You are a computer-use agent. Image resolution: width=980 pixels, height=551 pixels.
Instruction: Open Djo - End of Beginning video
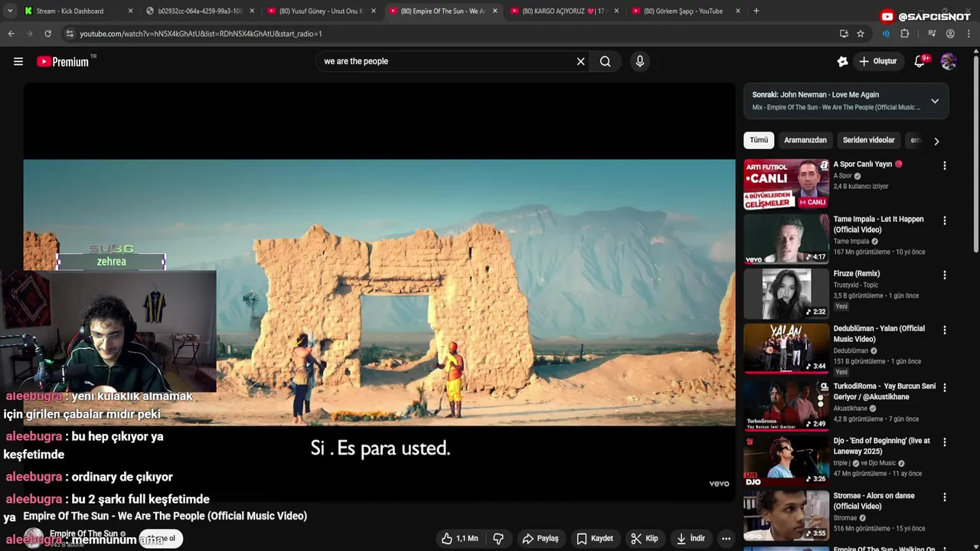881,445
